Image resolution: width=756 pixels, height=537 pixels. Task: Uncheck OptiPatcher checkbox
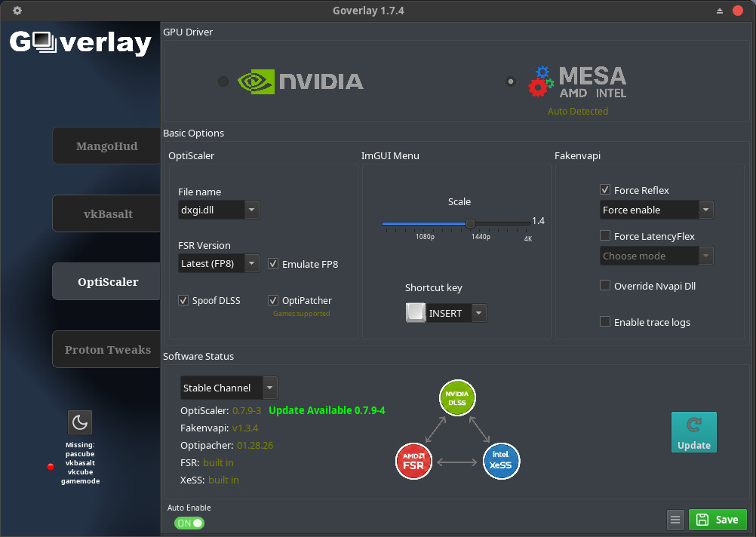273,300
